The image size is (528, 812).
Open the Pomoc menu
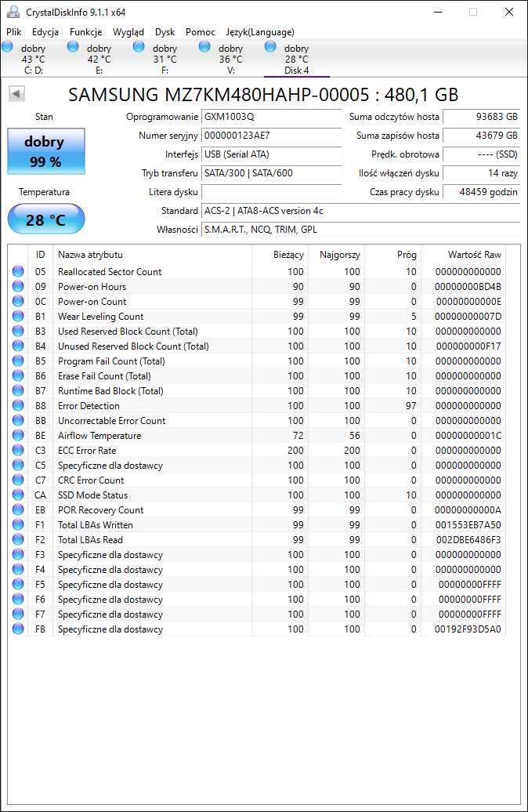[x=201, y=32]
